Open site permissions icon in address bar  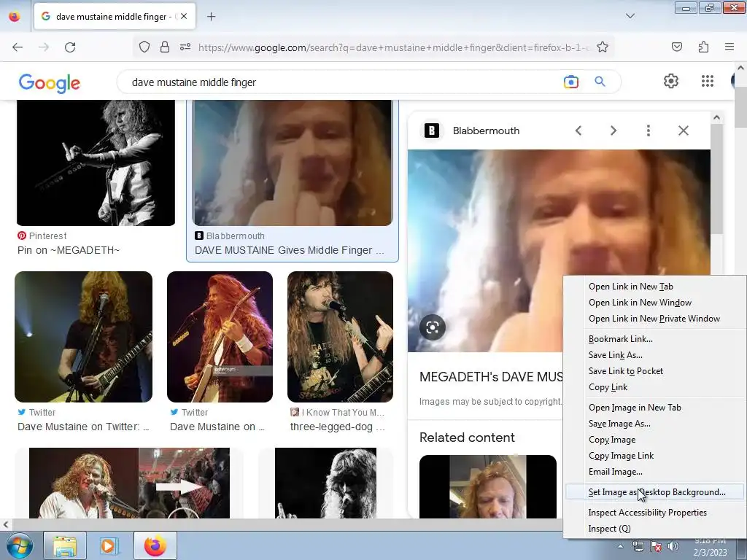click(x=185, y=47)
